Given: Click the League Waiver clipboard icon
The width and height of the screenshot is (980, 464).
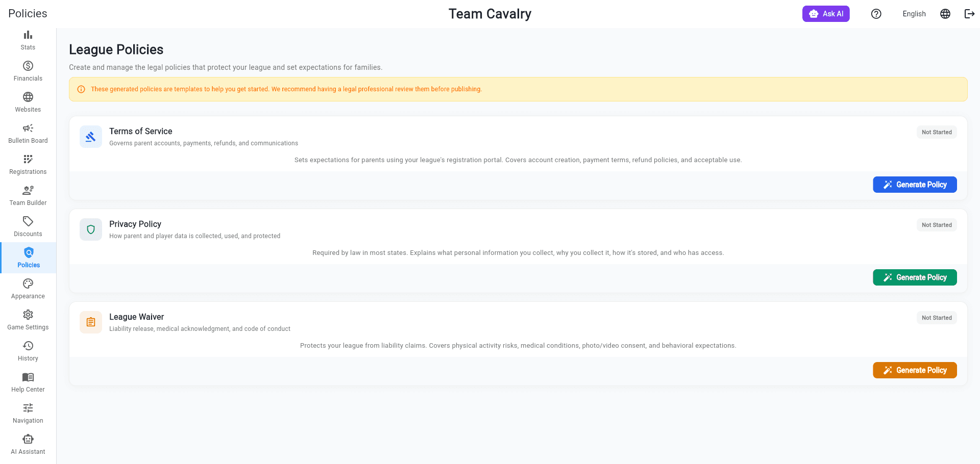Looking at the screenshot, I should [91, 322].
